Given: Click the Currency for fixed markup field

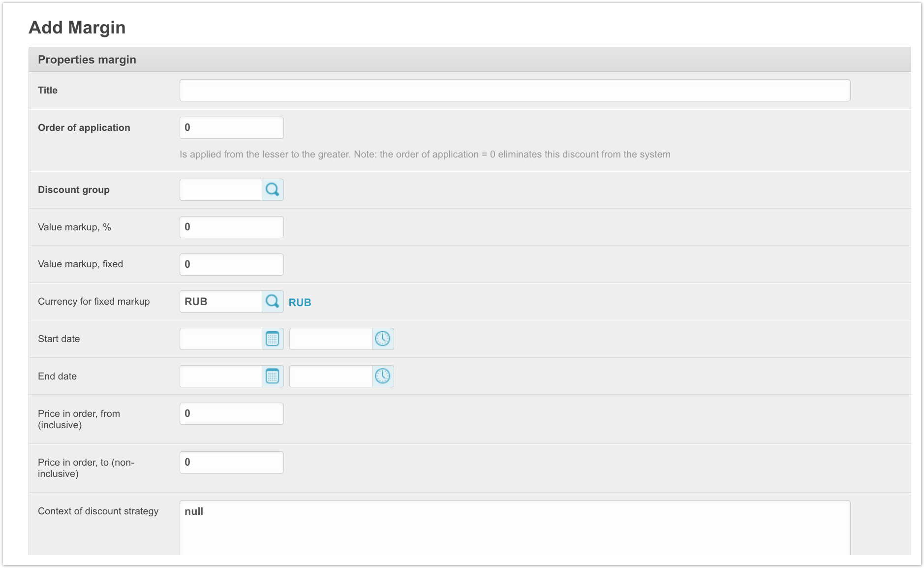Looking at the screenshot, I should [x=220, y=301].
